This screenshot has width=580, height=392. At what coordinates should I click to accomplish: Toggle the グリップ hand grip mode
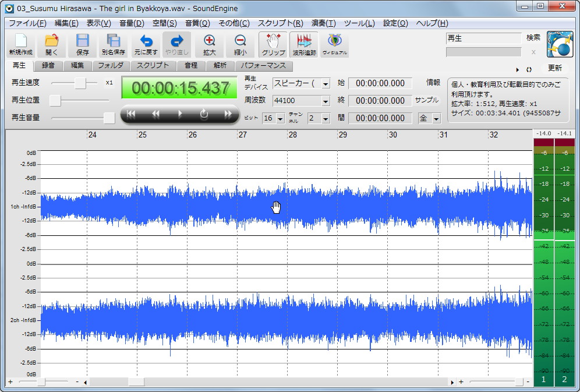273,44
